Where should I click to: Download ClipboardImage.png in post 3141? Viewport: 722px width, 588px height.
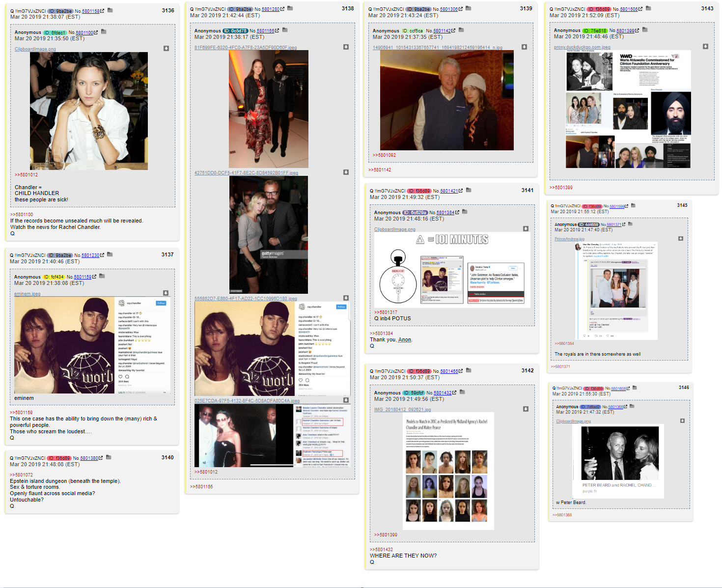526,228
